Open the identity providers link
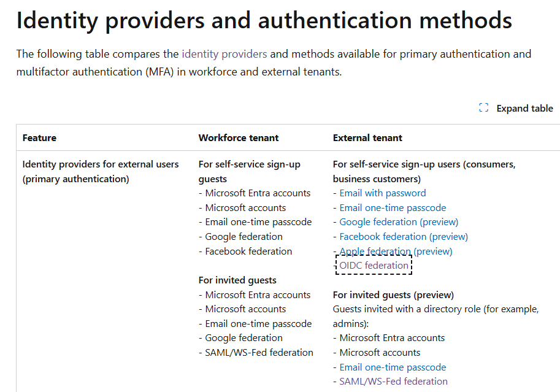Image resolution: width=560 pixels, height=392 pixels. tap(224, 54)
